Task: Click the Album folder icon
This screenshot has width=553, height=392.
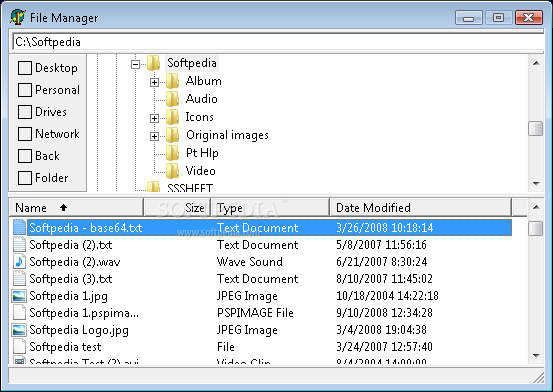Action: [x=172, y=81]
